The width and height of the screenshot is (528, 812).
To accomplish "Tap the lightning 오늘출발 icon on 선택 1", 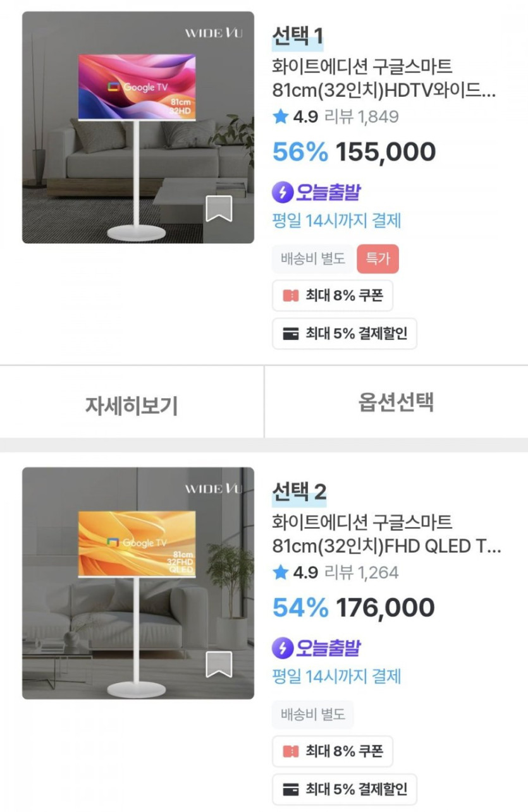I will tap(283, 192).
